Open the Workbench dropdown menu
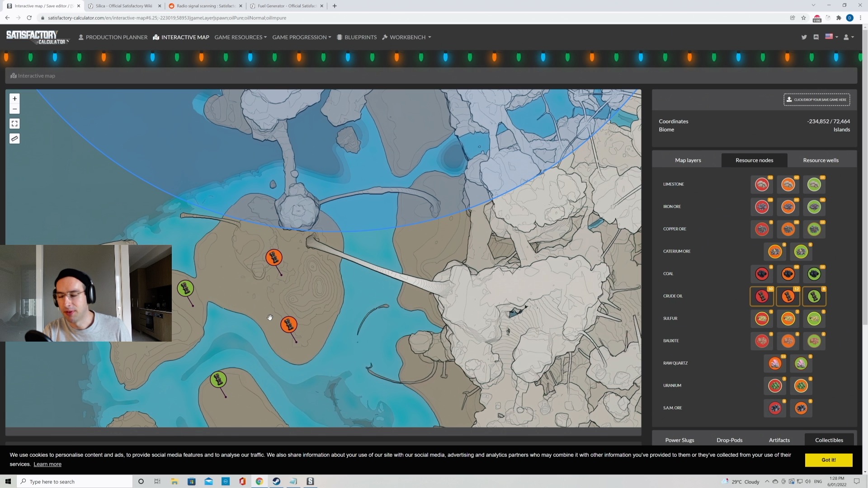Viewport: 868px width, 488px height. click(x=407, y=37)
